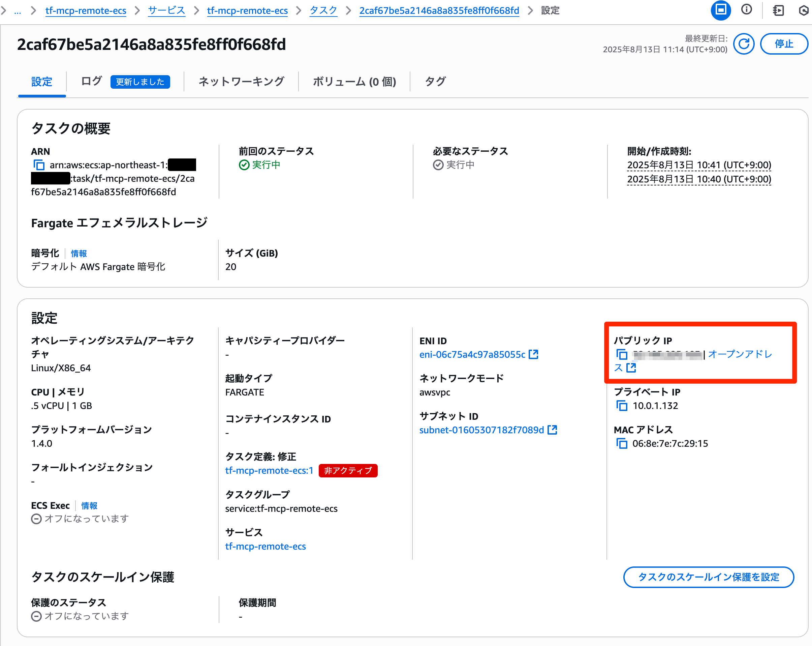812x646 pixels.
Task: Switch to the 設定 tab
Action: pos(42,81)
